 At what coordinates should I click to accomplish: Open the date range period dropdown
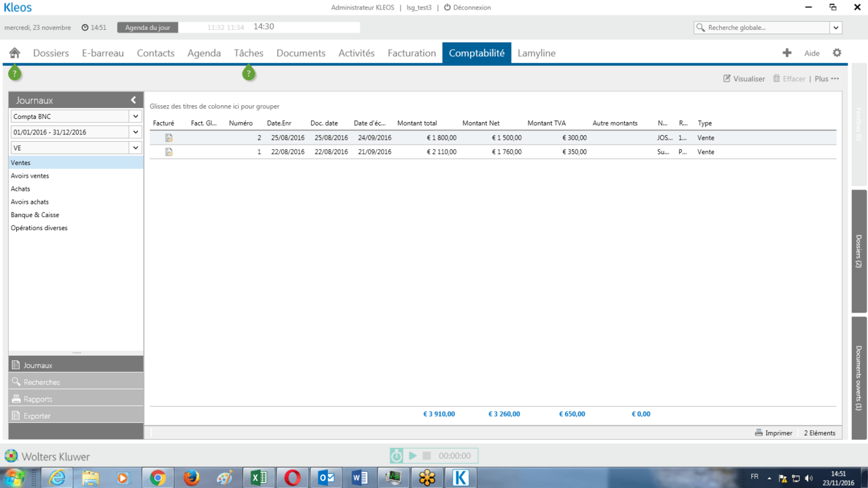(135, 132)
